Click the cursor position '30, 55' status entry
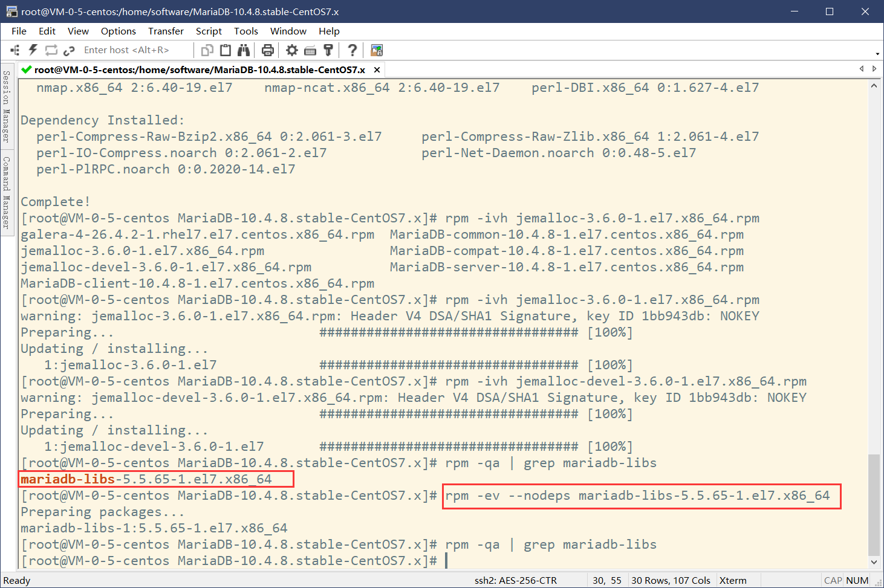The image size is (884, 588). 607,580
